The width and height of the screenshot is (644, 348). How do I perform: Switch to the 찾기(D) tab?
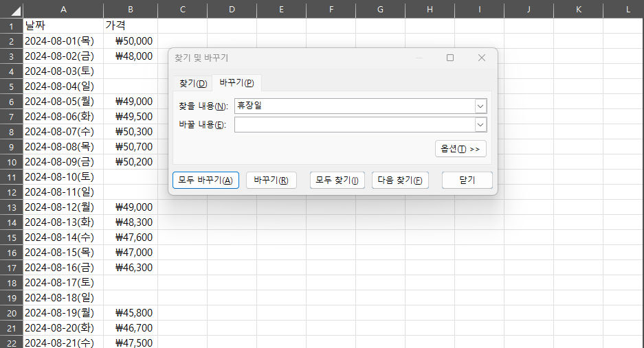[193, 84]
